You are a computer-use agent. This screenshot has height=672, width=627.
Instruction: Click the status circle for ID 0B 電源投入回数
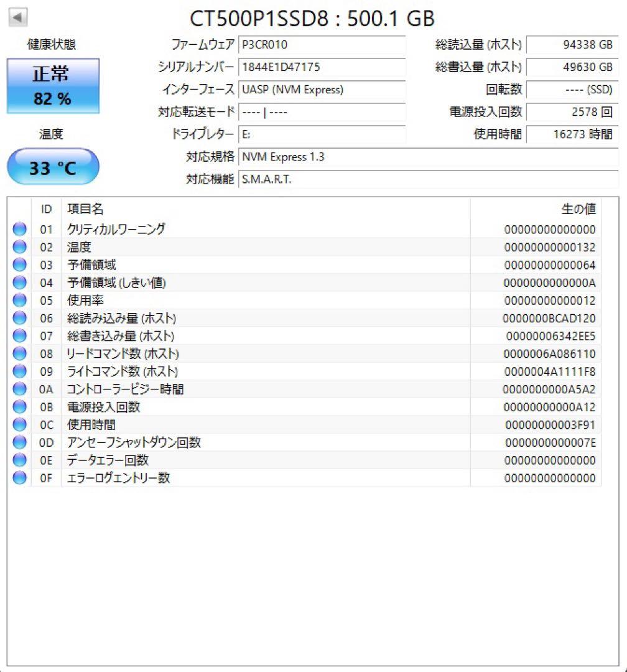pyautogui.click(x=20, y=407)
